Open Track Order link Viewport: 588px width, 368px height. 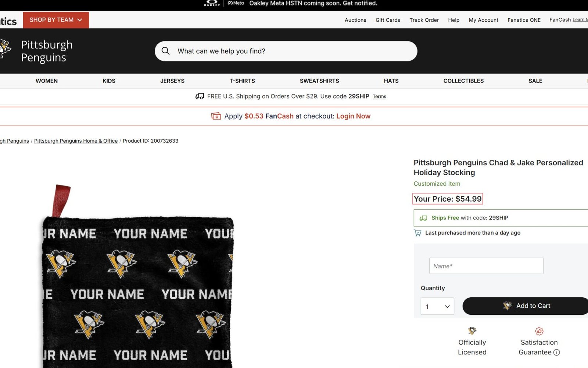pyautogui.click(x=424, y=20)
